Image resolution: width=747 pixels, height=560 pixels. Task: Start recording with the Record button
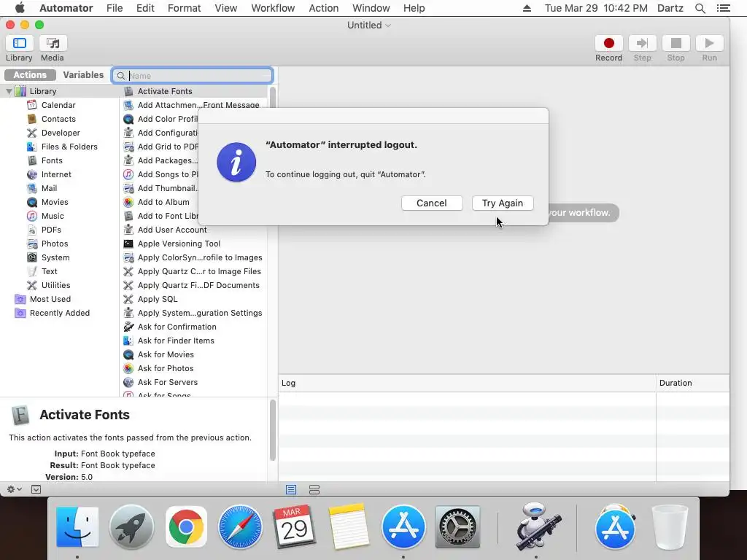608,43
